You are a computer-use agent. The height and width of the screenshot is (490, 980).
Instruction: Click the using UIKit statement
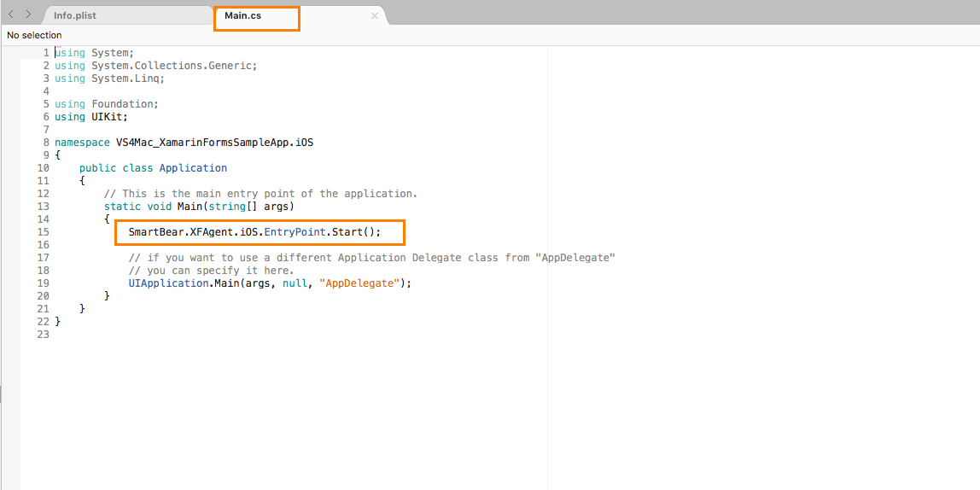pyautogui.click(x=91, y=117)
